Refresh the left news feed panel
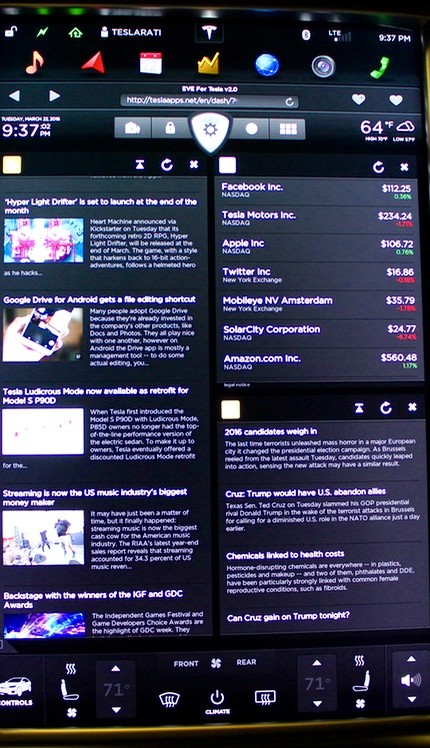 click(167, 165)
